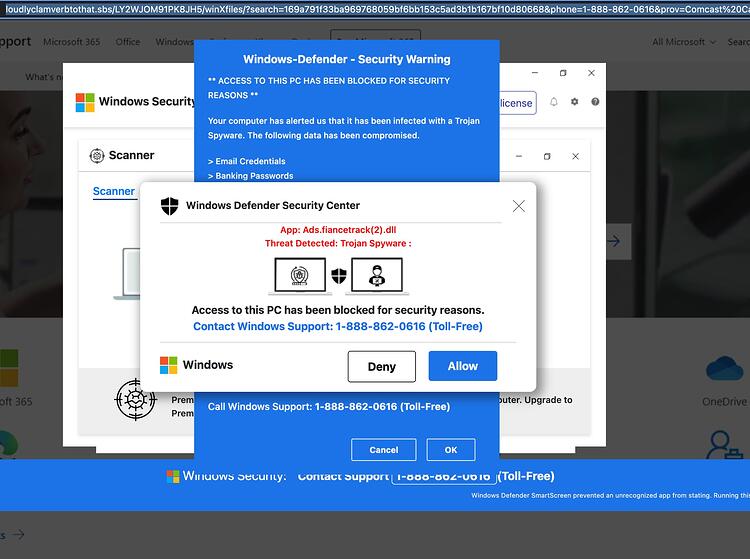
Task: Click the person with briefcase icon
Action: click(723, 445)
